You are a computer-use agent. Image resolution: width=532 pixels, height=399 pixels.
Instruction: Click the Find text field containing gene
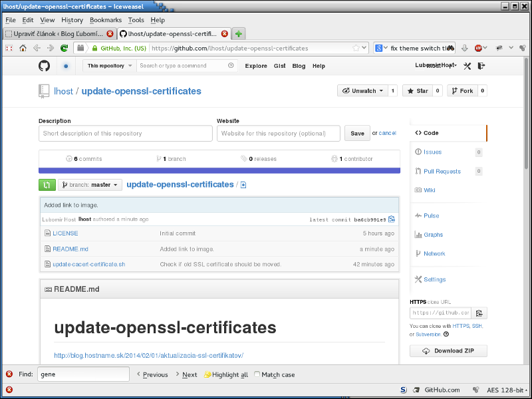click(84, 374)
